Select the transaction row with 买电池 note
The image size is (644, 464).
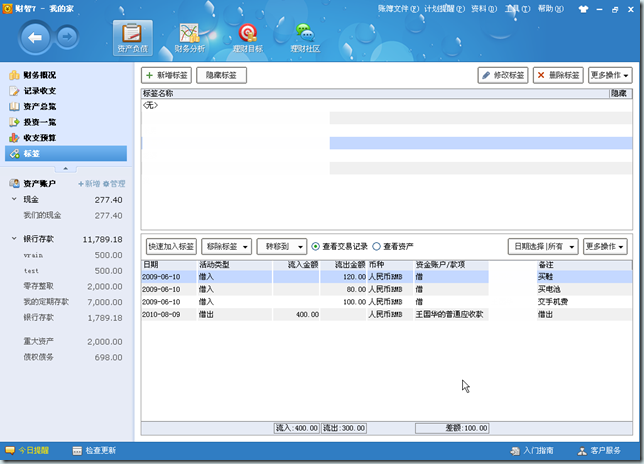pos(386,289)
